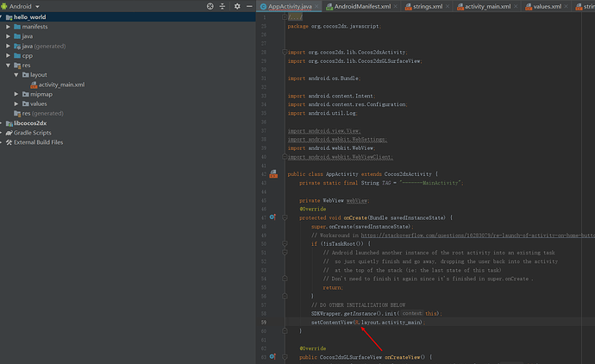Viewport: 595px width, 364px height.
Task: Expand the manifests folder
Action: 8,27
